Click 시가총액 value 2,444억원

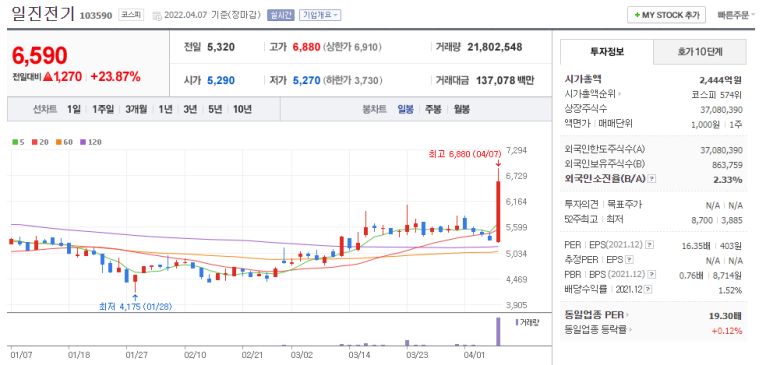pos(721,80)
